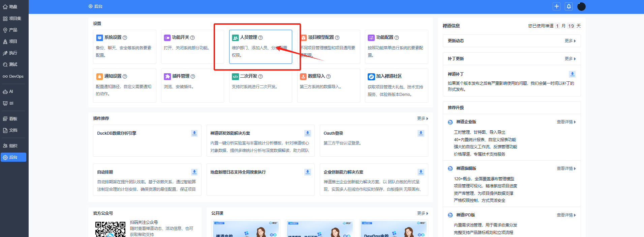Download 地盘新增日志支持全局搜索执行 plugin

pyautogui.click(x=308, y=172)
